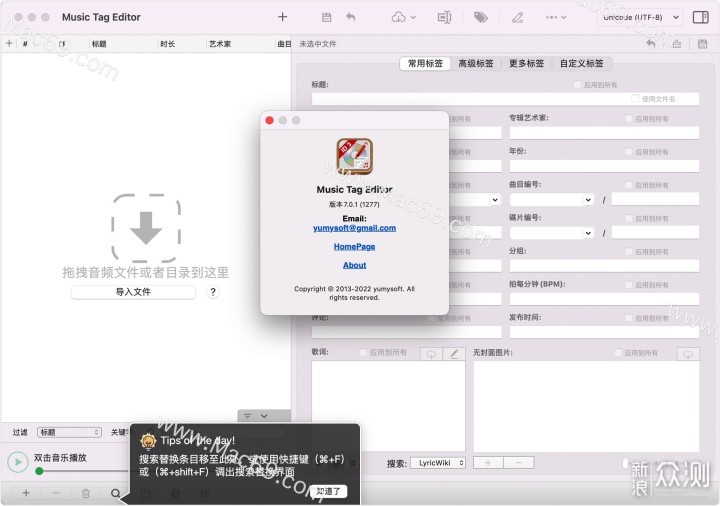The height and width of the screenshot is (506, 720).
Task: Click the 时长 column header
Action: point(168,44)
